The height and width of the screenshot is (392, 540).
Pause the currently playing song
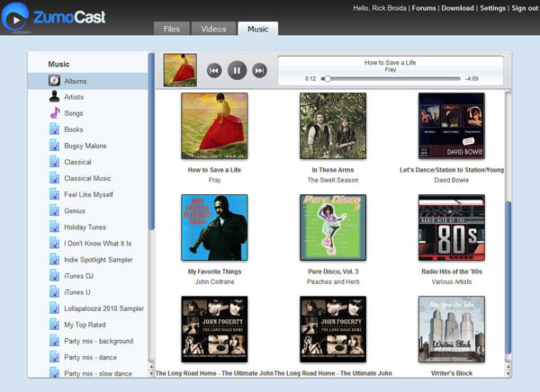237,70
